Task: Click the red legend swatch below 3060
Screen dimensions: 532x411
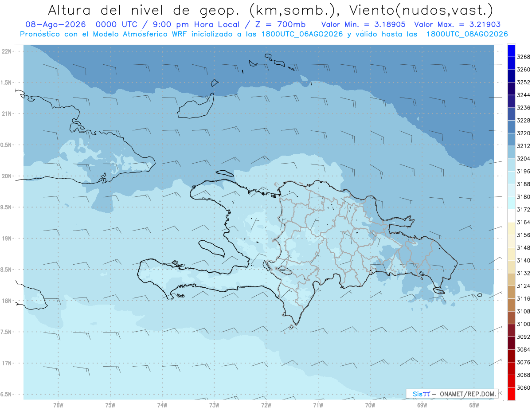Action: [511, 394]
